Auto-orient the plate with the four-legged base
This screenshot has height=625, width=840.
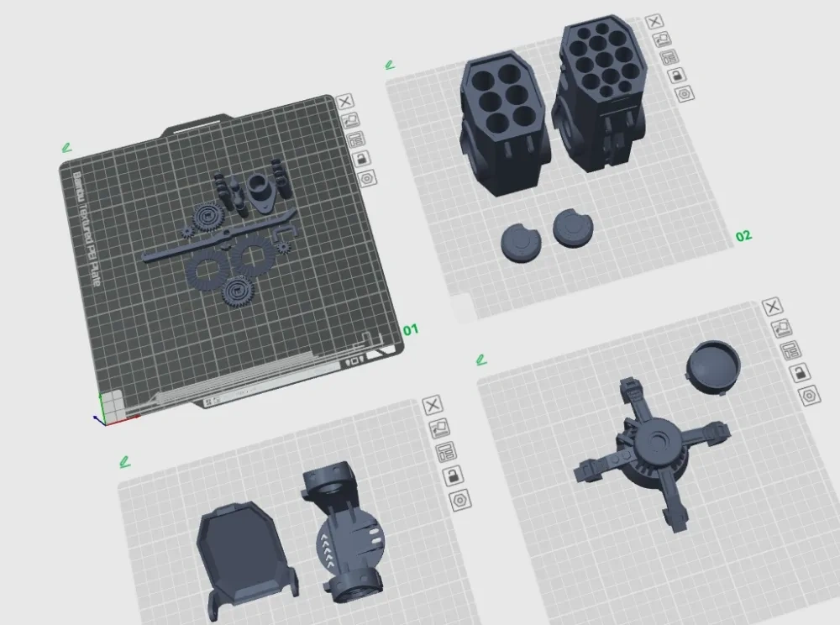(781, 327)
